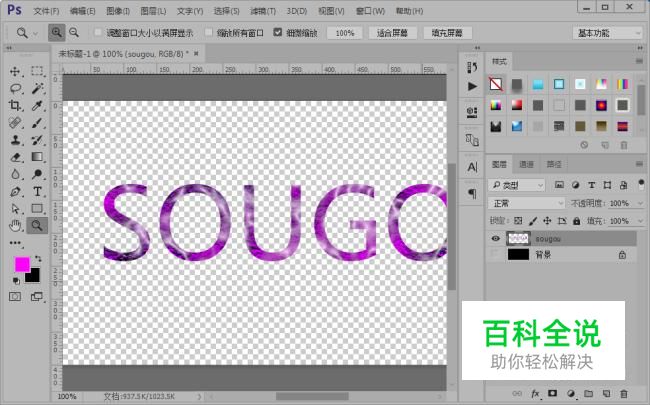Toggle zoom all windows checkbox
Screen dimensions: 650x405
(209, 32)
